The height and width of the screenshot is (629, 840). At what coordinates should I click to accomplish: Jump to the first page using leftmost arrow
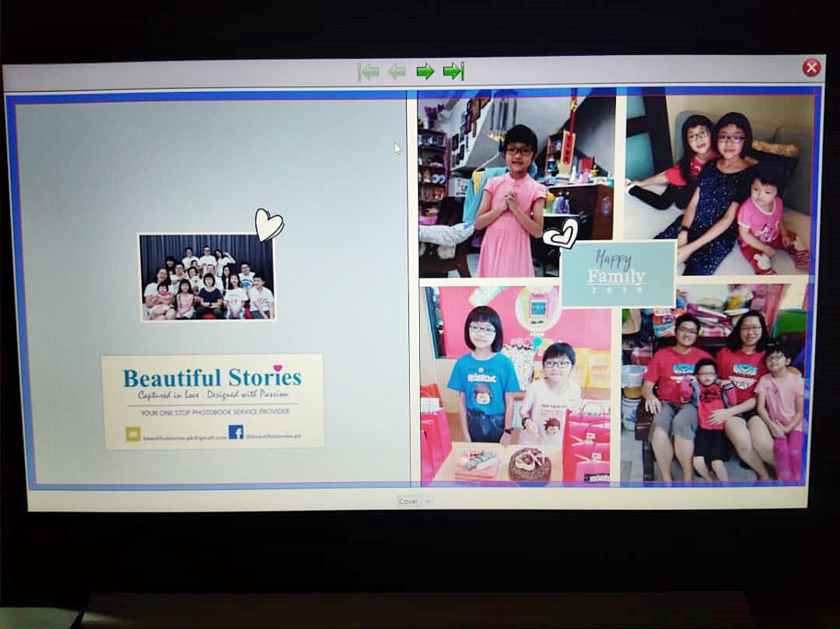[x=368, y=72]
